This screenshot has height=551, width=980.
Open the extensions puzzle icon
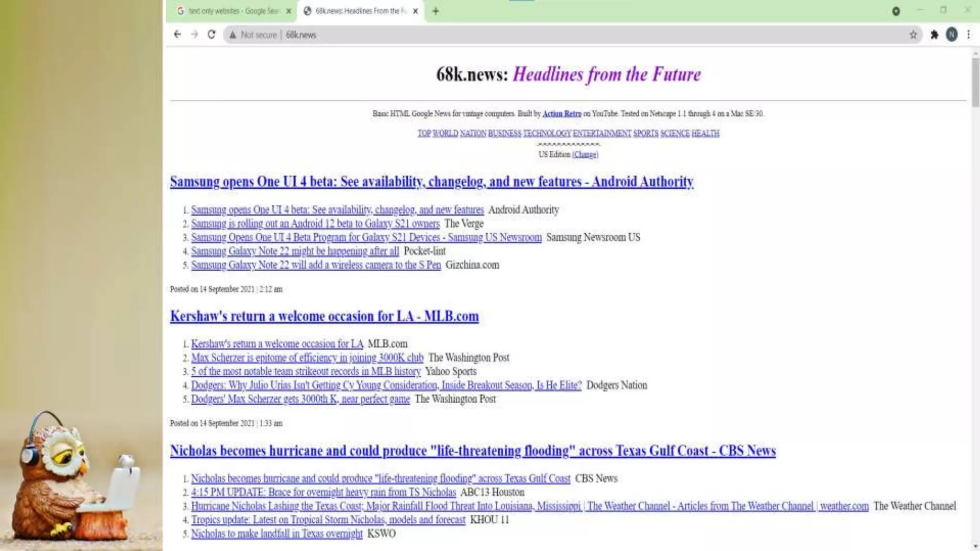[x=934, y=34]
